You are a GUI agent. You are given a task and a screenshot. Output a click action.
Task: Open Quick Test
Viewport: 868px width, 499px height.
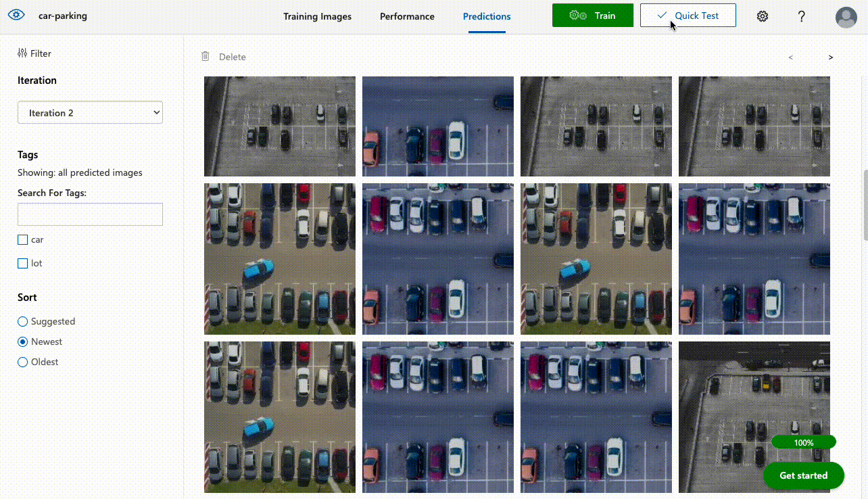pyautogui.click(x=688, y=16)
